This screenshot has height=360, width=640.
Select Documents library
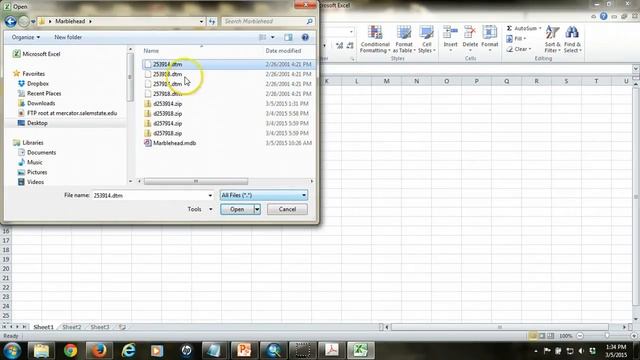tap(42, 152)
